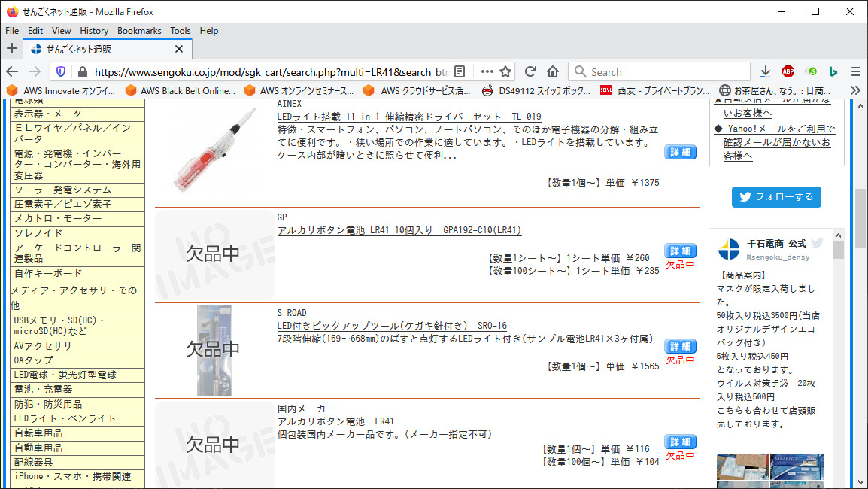Image resolution: width=868 pixels, height=489 pixels.
Task: Select 自作キーボード category
Action: (77, 274)
